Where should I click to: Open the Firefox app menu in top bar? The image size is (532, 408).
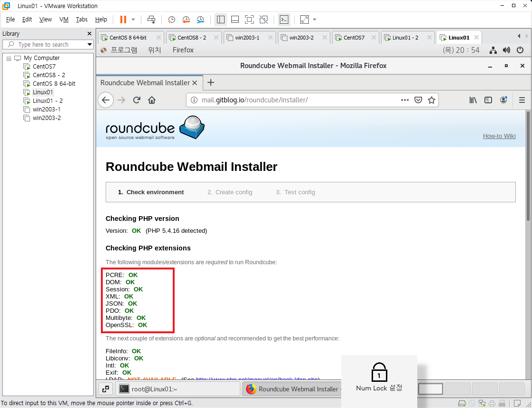coord(183,50)
